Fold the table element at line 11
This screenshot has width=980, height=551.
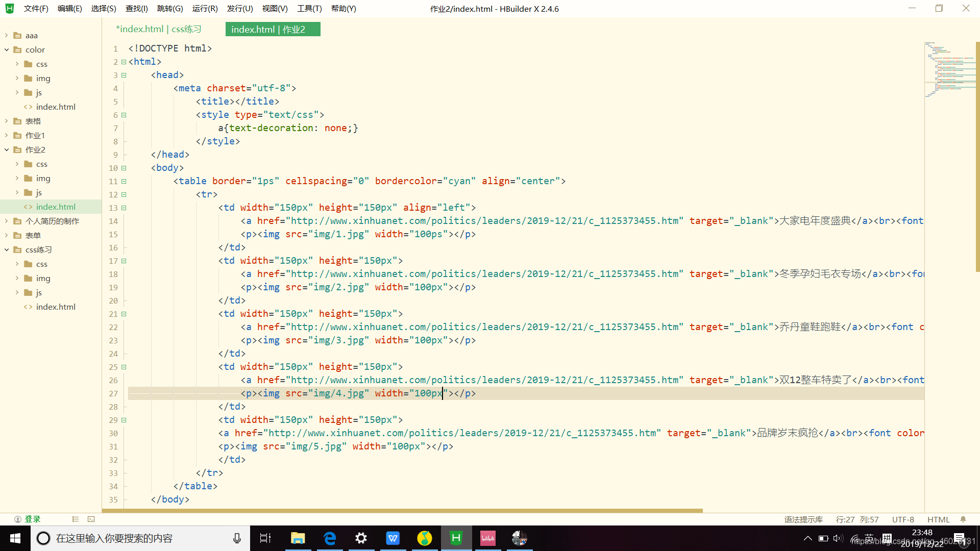coord(124,181)
